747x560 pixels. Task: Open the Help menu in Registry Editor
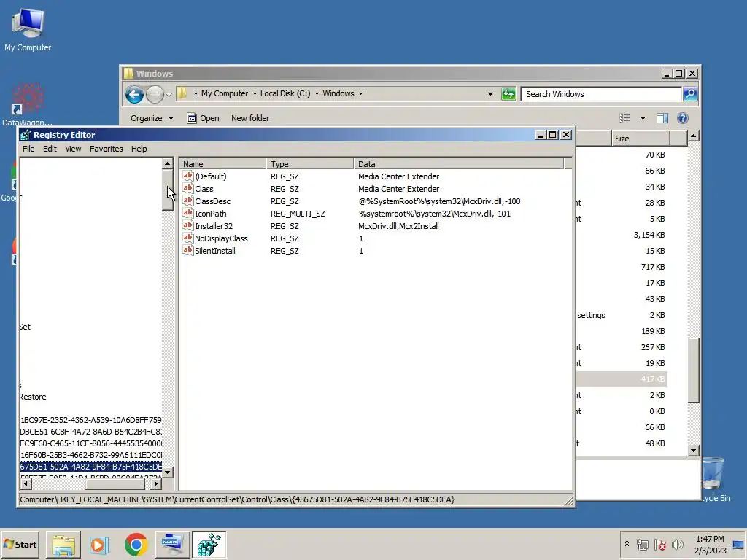(139, 149)
